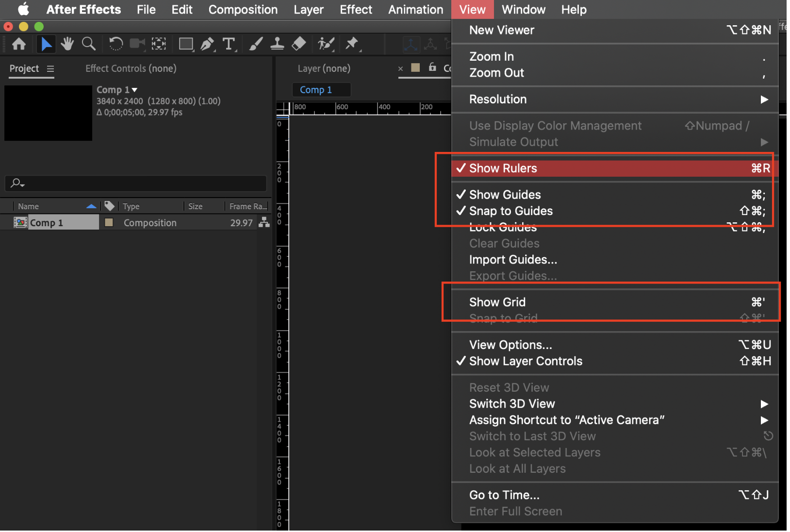
Task: Select the Pan Behind anchor point tool
Action: click(159, 44)
